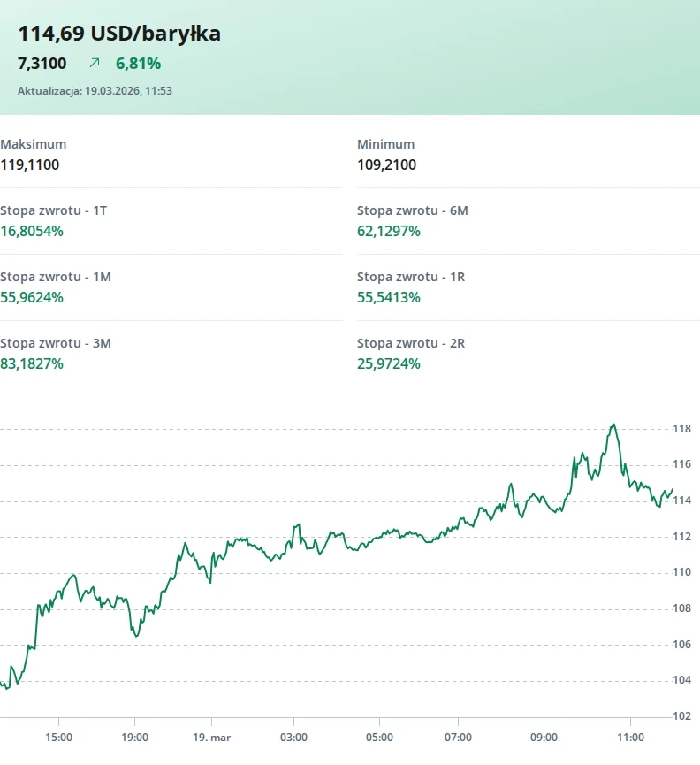Click the green upward trend arrow icon
Screen dimensions: 700x765
(95, 63)
